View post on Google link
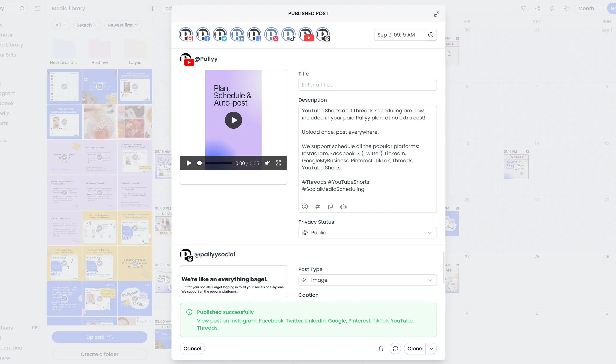The width and height of the screenshot is (616, 364). (337, 321)
